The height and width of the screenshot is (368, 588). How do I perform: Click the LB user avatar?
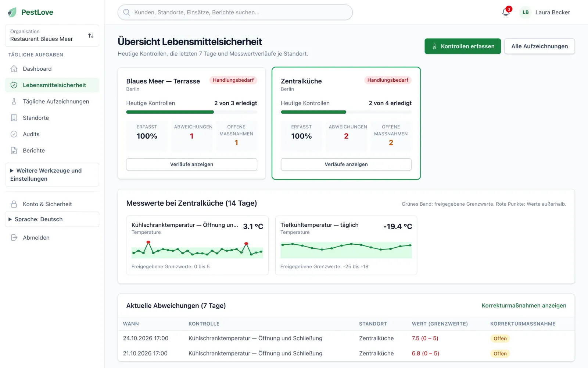[526, 12]
